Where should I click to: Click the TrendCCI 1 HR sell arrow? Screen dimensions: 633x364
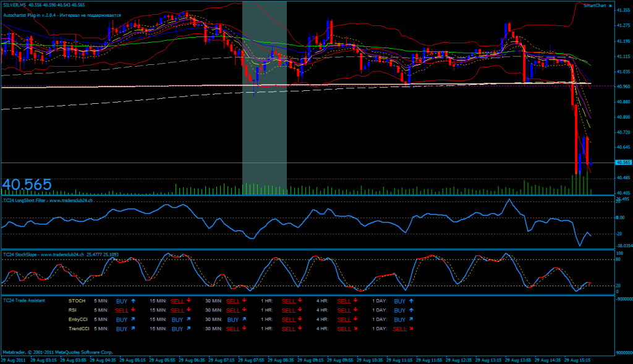coord(300,329)
